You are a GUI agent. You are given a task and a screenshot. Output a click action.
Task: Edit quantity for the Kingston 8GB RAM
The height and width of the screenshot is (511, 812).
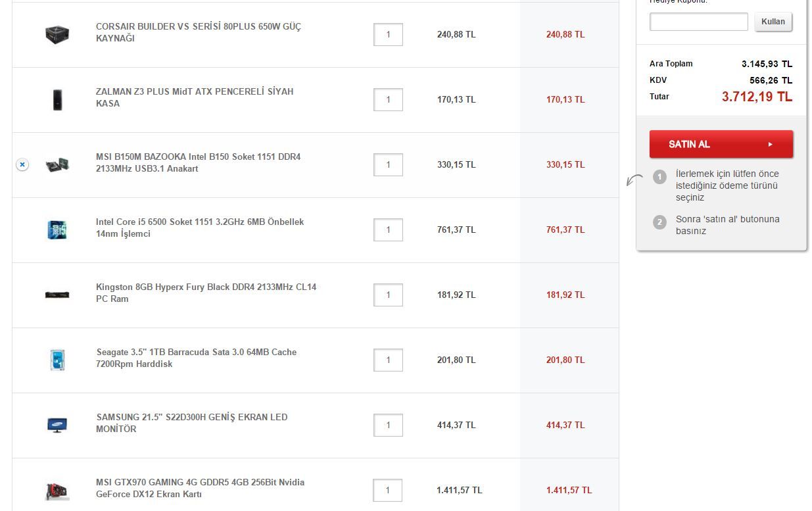(388, 295)
